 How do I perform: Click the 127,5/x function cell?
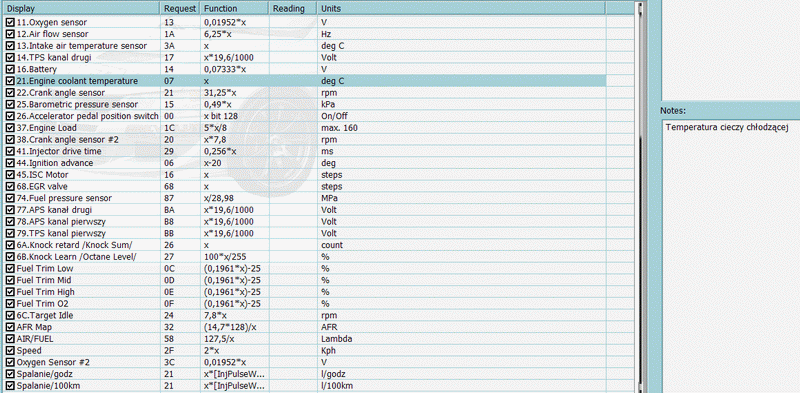point(234,339)
